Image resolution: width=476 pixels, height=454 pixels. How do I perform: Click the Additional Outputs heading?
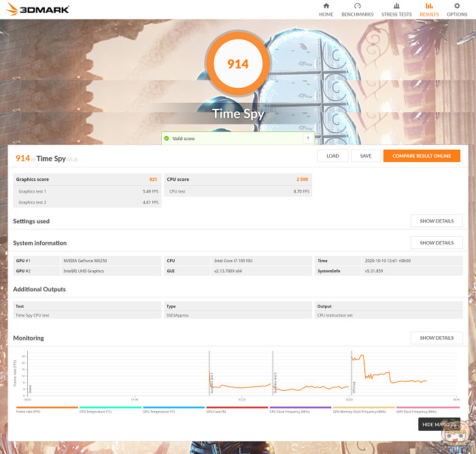click(39, 289)
